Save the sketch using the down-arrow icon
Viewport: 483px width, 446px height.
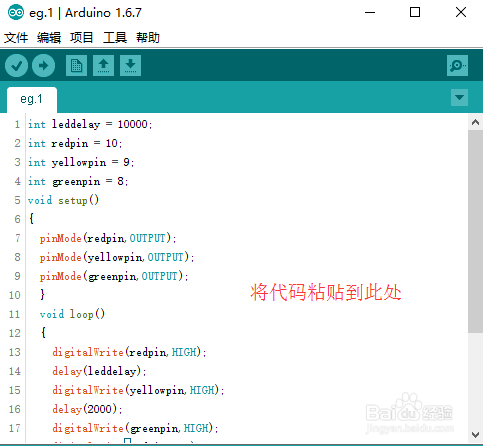tap(130, 66)
